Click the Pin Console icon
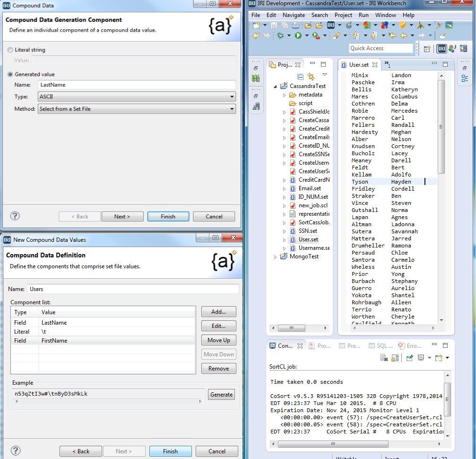Viewport: 476px width, 459px height. (409, 358)
